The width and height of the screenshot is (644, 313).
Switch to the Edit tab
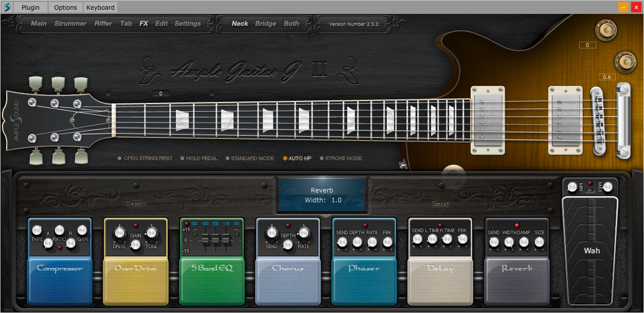pyautogui.click(x=162, y=24)
